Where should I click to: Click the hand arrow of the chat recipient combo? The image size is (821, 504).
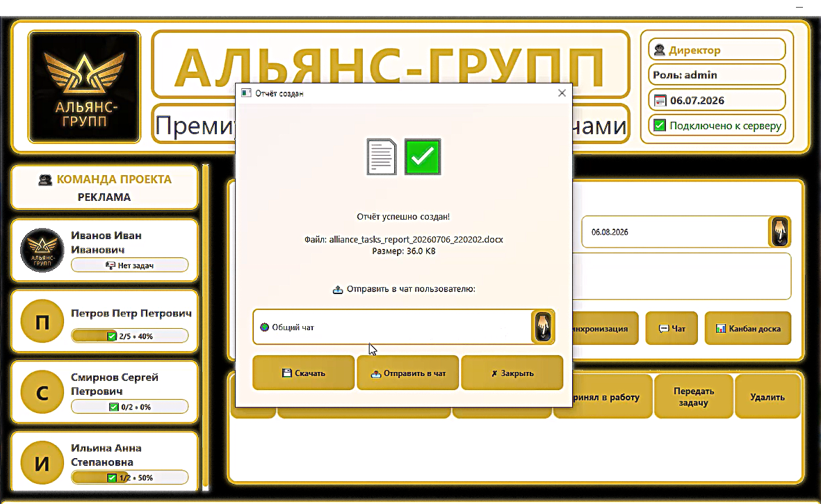pyautogui.click(x=543, y=327)
